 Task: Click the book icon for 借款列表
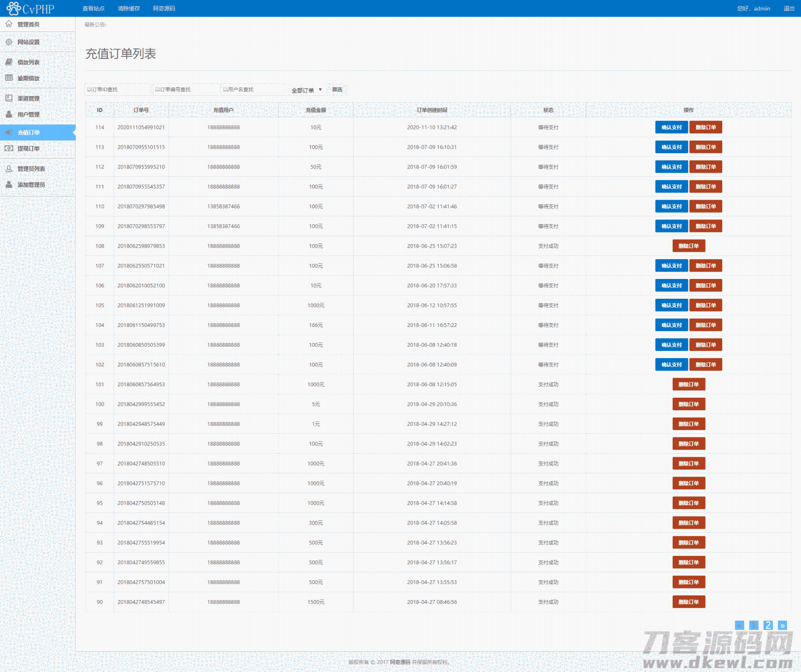(9, 62)
